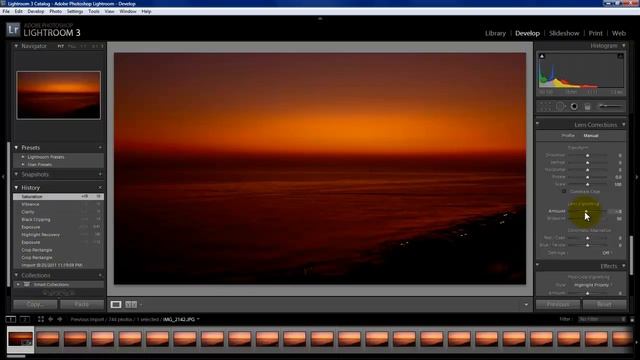Viewport: 640px width, 360px height.
Task: Open second window display button 2
Action: tap(25, 319)
